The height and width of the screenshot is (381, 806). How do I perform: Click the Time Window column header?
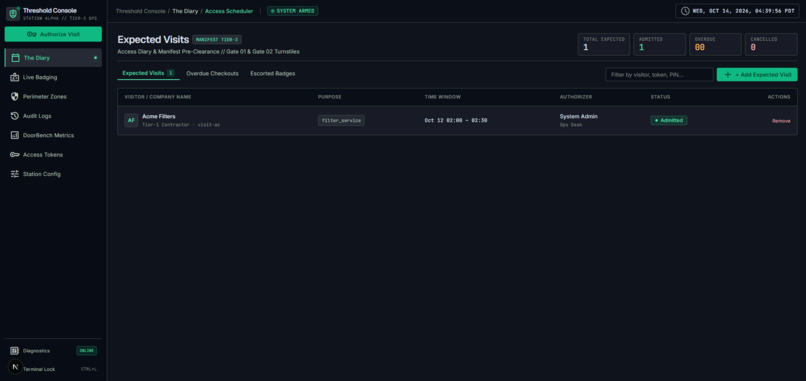click(x=443, y=97)
